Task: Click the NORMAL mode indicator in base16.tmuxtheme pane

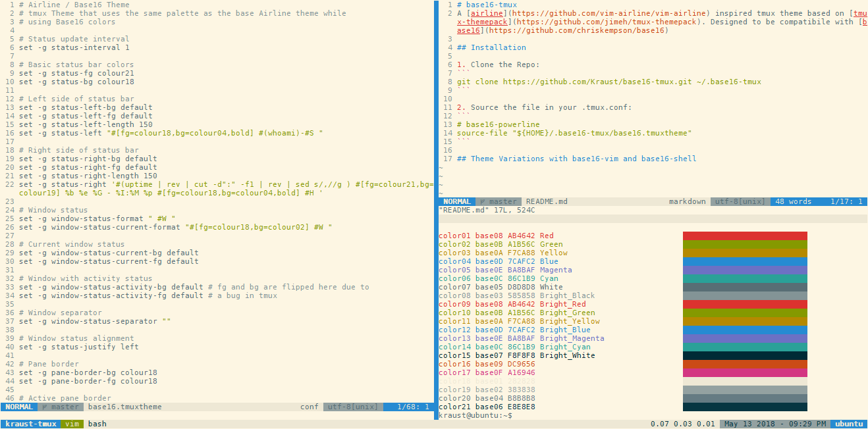Action: [19, 407]
